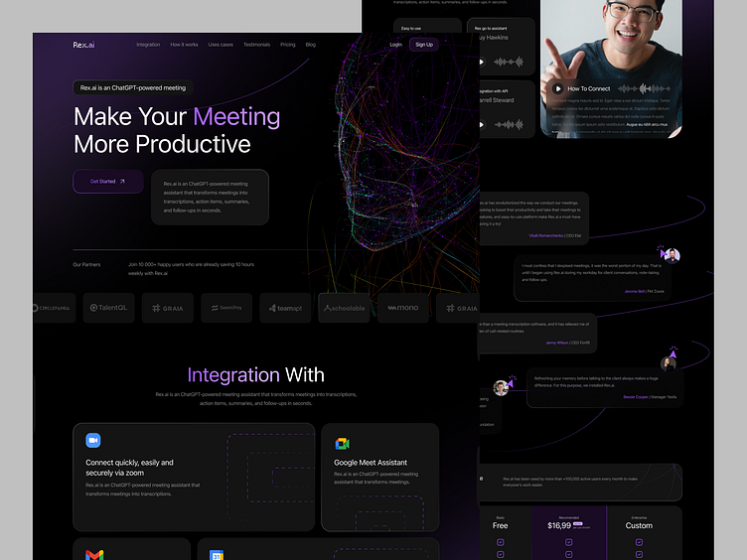747x560 pixels.
Task: Click the Gmail icon card
Action: (94, 555)
